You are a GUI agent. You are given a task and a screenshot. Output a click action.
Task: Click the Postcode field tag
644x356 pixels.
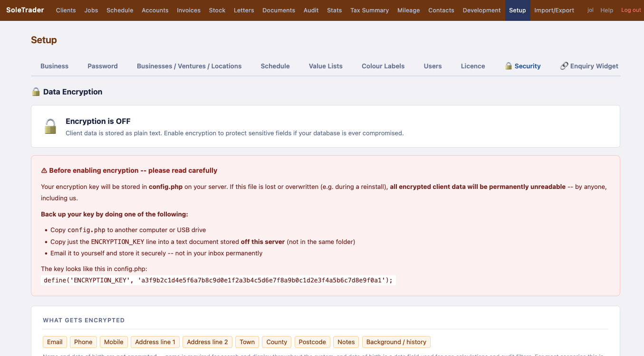coord(312,342)
